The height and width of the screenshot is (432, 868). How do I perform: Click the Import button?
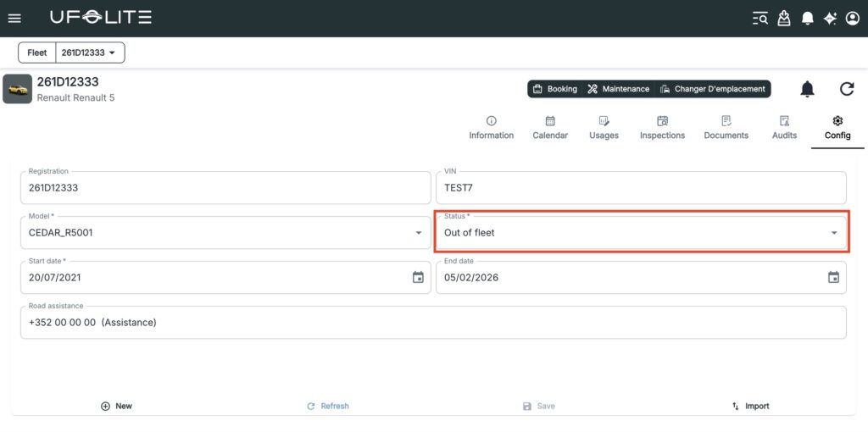pos(750,407)
